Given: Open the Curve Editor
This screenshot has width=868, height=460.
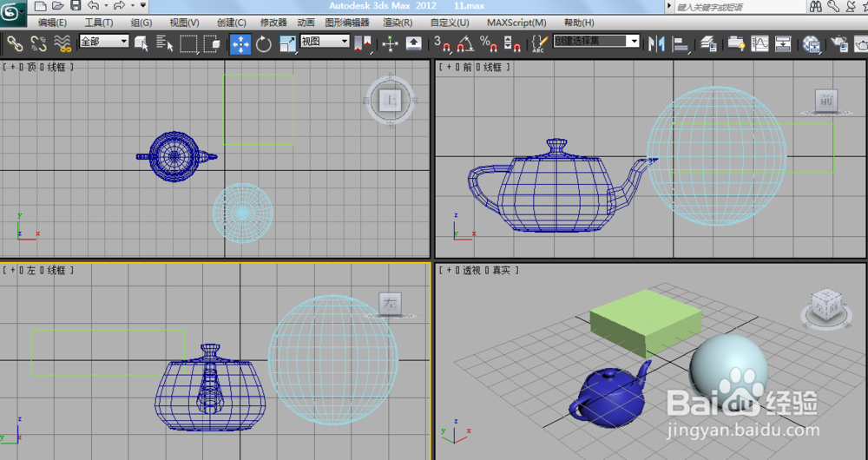Looking at the screenshot, I should 759,43.
